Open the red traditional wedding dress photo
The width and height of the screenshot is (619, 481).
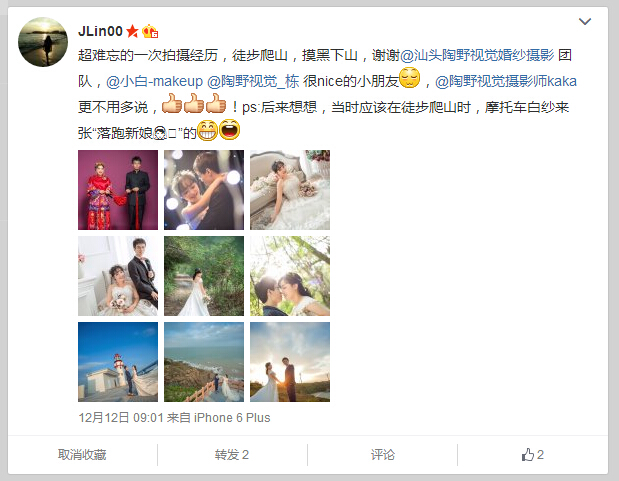118,190
